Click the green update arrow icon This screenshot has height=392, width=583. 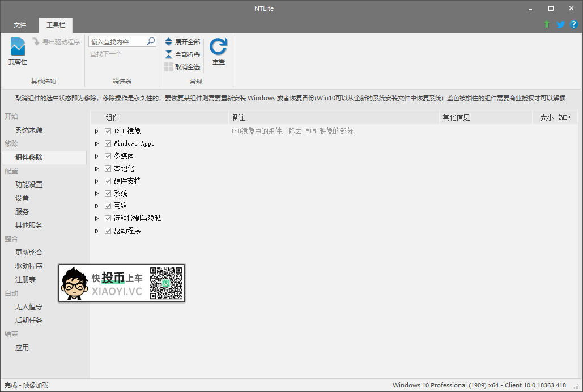tap(547, 25)
